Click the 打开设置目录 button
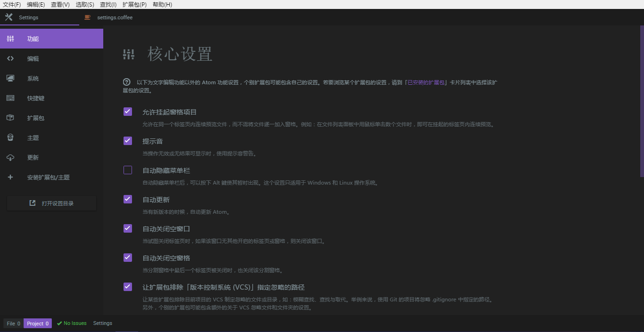This screenshot has height=332, width=644. coord(51,203)
